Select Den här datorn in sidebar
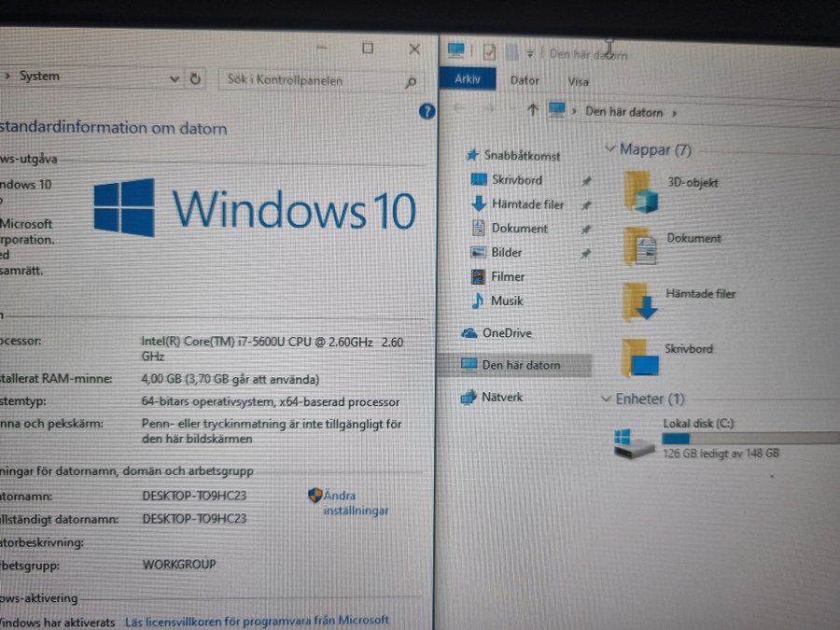Viewport: 840px width, 630px height. click(521, 365)
